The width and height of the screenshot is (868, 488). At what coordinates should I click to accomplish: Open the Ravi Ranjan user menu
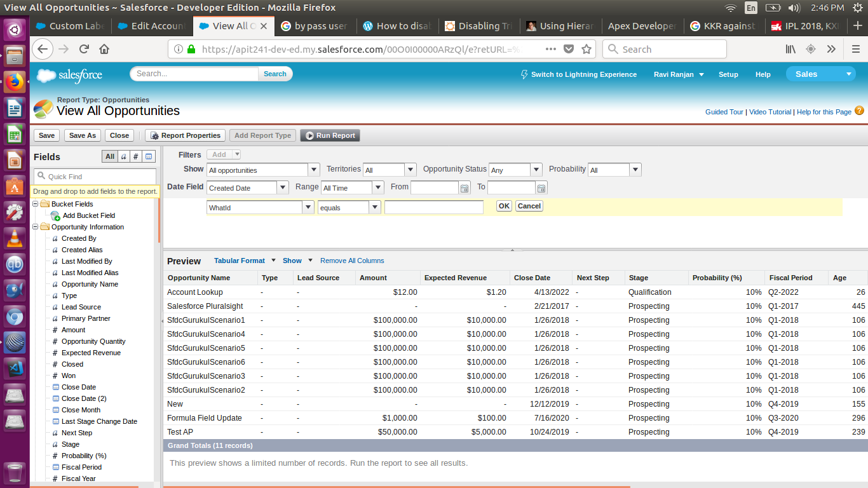[679, 74]
